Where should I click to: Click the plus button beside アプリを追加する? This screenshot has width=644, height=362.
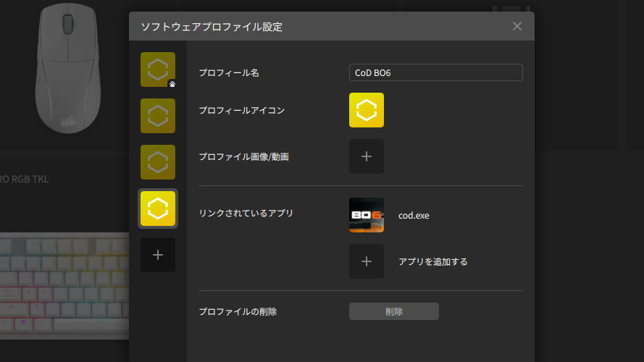tap(367, 261)
